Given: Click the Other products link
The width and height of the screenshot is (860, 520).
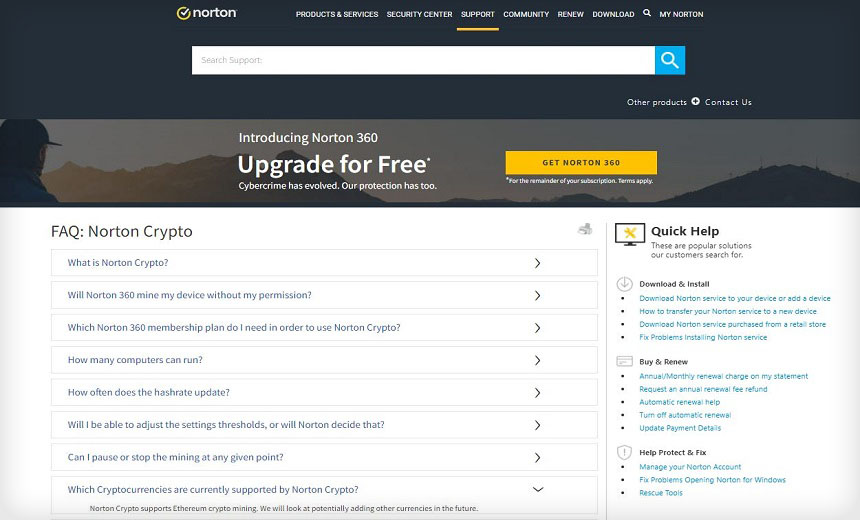Looking at the screenshot, I should pyautogui.click(x=657, y=102).
